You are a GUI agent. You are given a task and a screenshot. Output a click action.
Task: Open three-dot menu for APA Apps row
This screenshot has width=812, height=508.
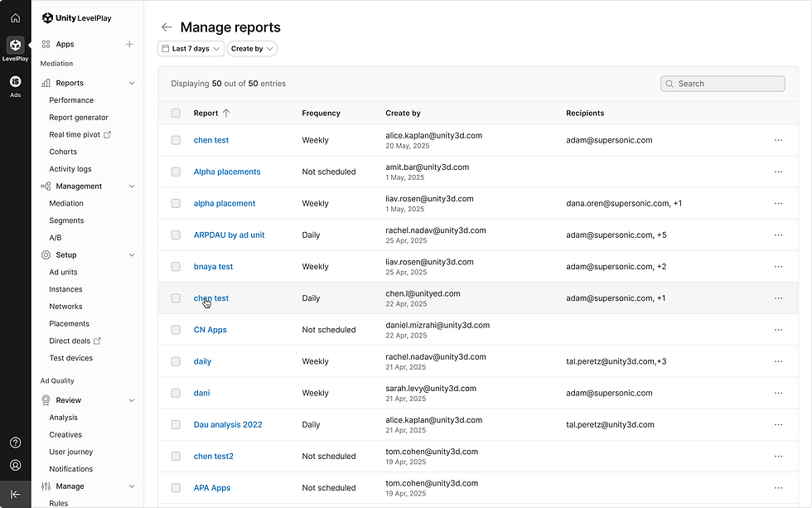pos(778,488)
